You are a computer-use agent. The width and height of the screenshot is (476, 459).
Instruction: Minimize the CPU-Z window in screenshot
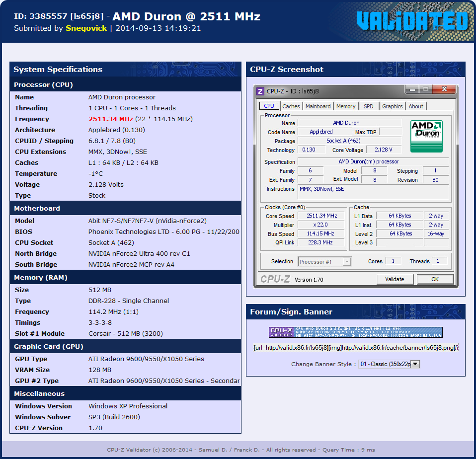412,89
